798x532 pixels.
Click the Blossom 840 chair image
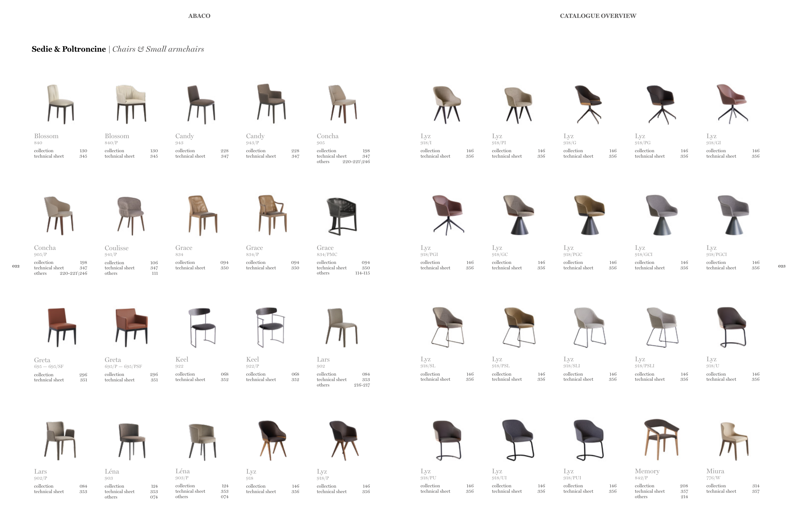tap(60, 104)
